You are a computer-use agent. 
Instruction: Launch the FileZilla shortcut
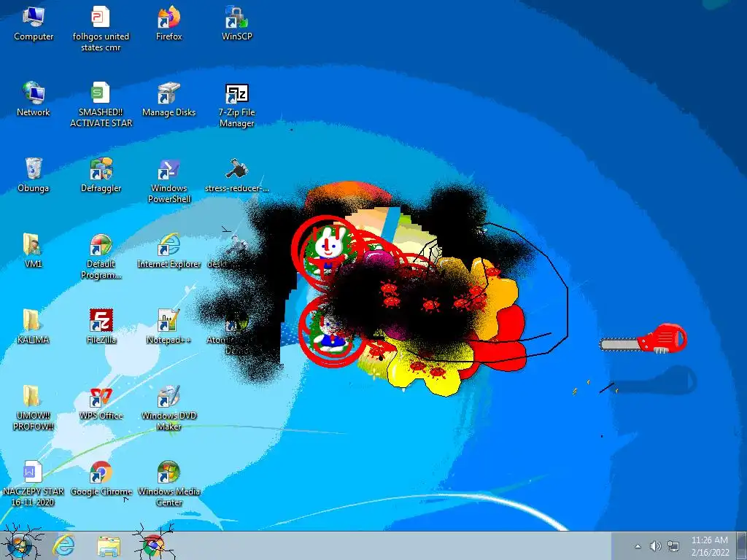click(101, 327)
